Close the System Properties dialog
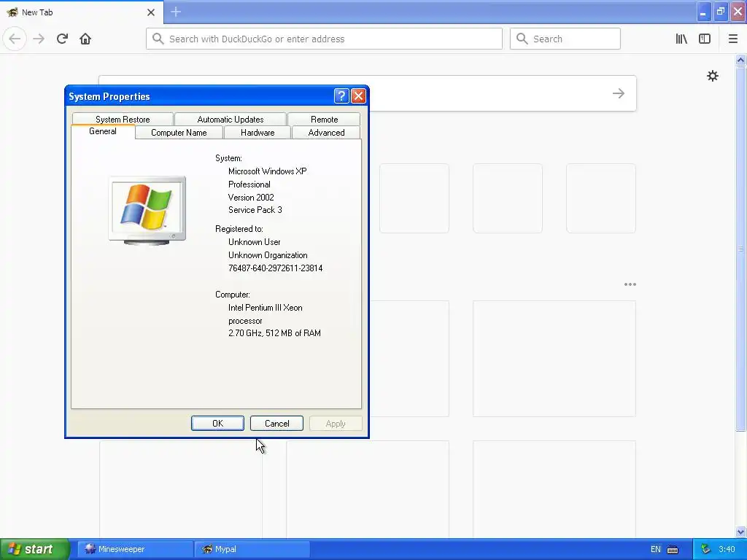 pyautogui.click(x=358, y=96)
